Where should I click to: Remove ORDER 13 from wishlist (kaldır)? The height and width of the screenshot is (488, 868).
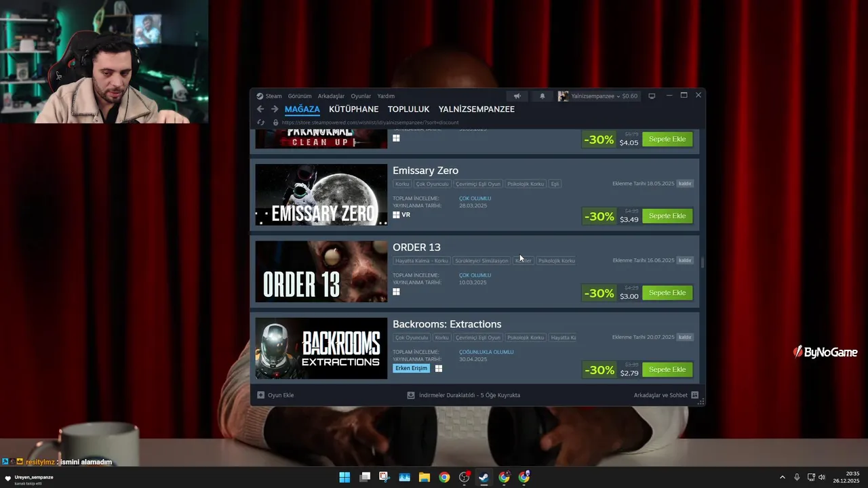click(685, 260)
